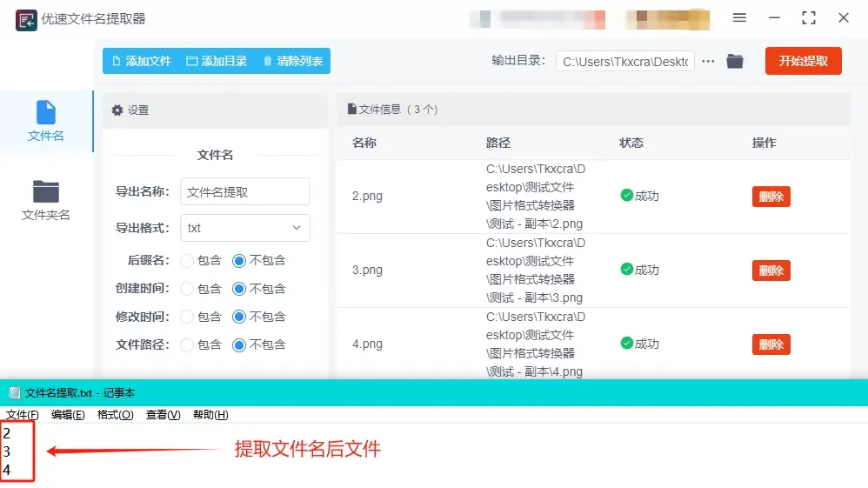Open output folder icon next to path
This screenshot has height=488, width=868.
pyautogui.click(x=735, y=61)
